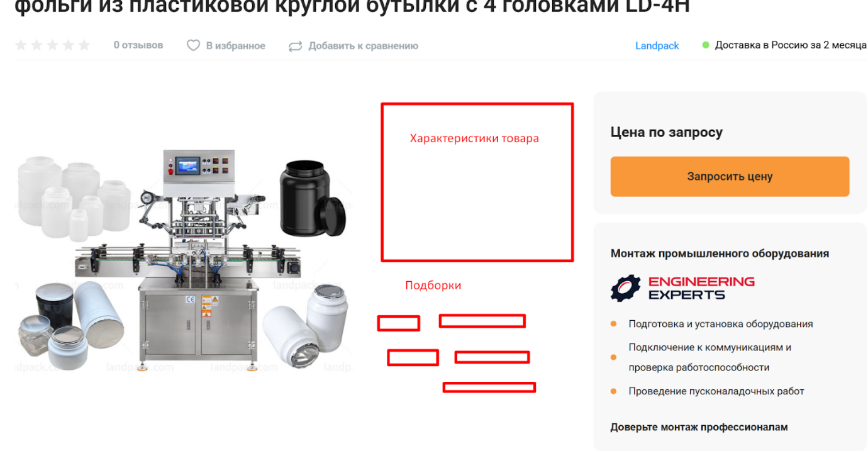
Task: Click the second rating star
Action: (x=37, y=45)
